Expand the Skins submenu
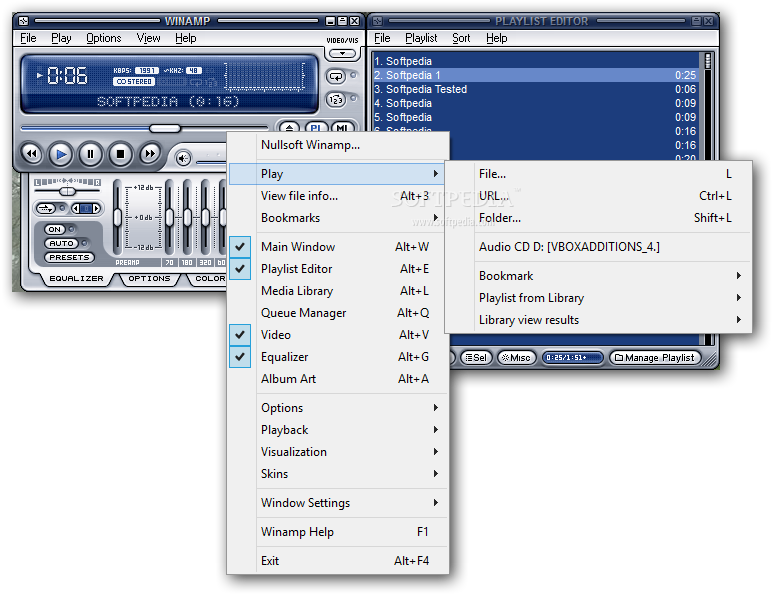 pos(338,474)
